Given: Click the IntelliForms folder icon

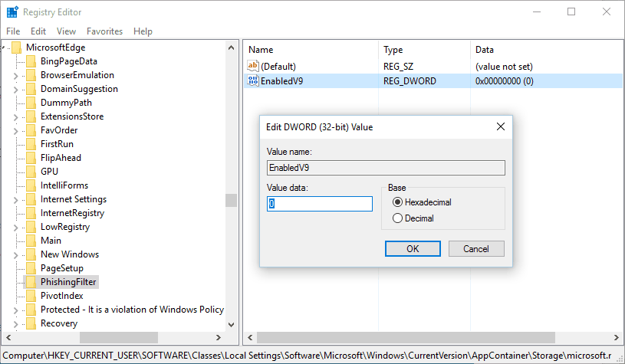Looking at the screenshot, I should click(31, 185).
